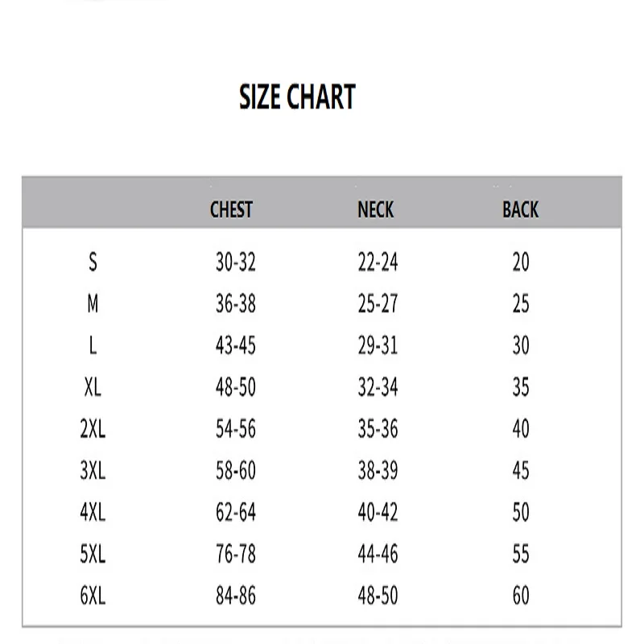
Task: Click back measurement 60 for size 6XL
Action: (x=521, y=597)
